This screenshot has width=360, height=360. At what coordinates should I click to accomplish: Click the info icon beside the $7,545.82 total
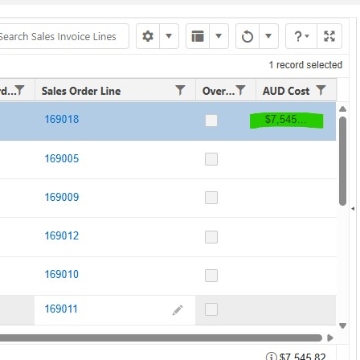271,356
